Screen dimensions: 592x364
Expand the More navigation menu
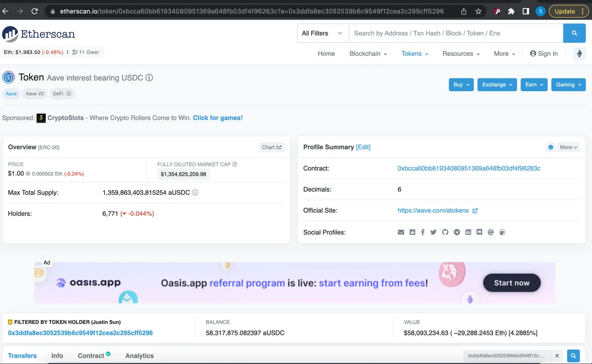click(x=505, y=54)
